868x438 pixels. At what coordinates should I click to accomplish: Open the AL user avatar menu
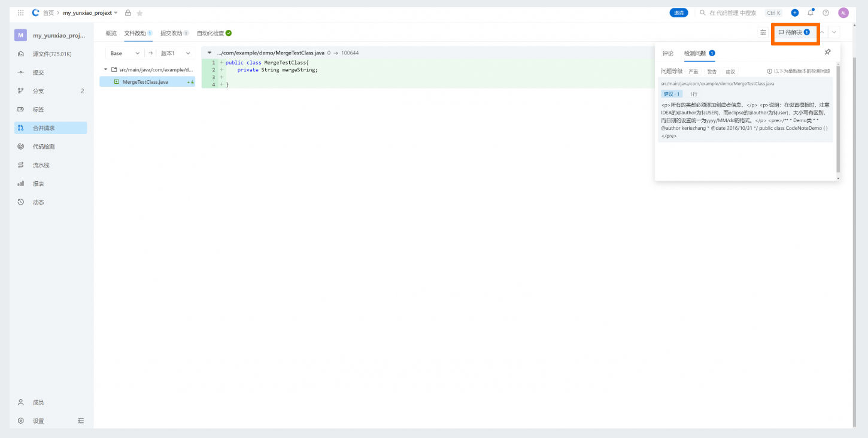click(843, 13)
